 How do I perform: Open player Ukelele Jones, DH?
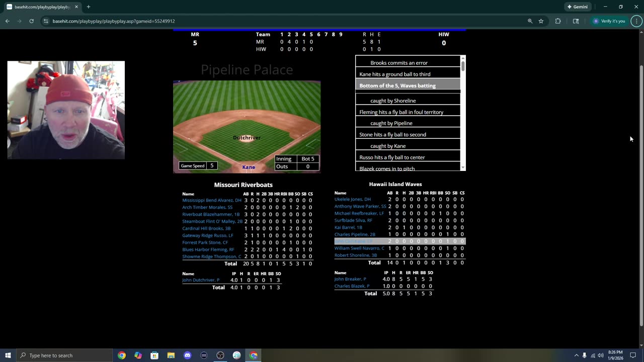(353, 199)
